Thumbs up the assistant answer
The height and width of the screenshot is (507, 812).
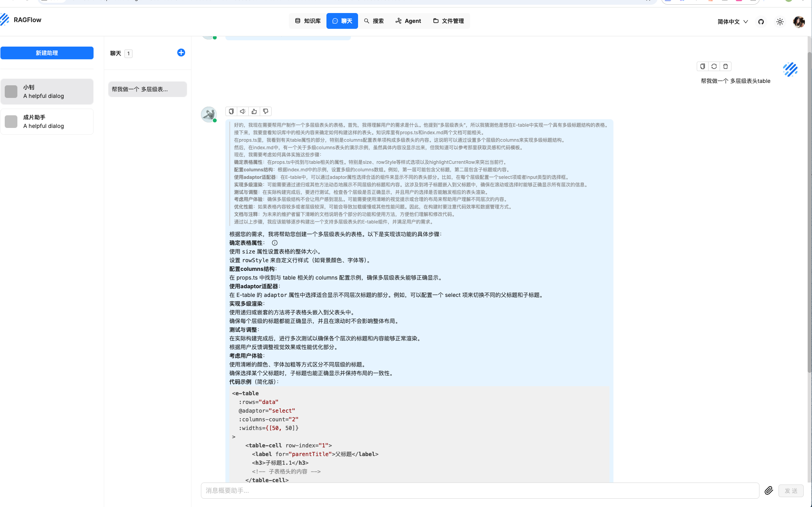(x=254, y=111)
